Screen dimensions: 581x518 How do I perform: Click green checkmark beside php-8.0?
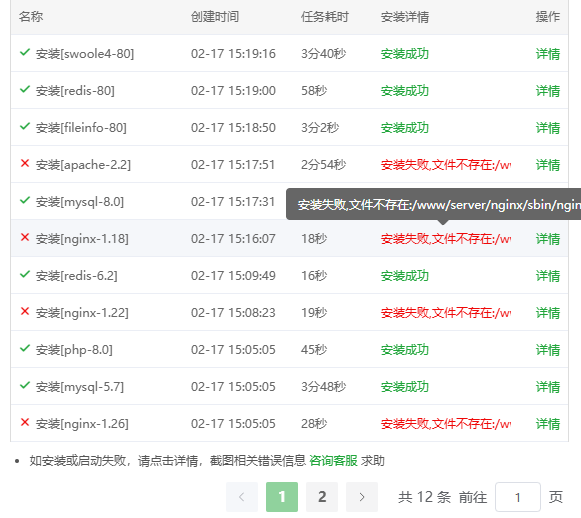pos(25,348)
